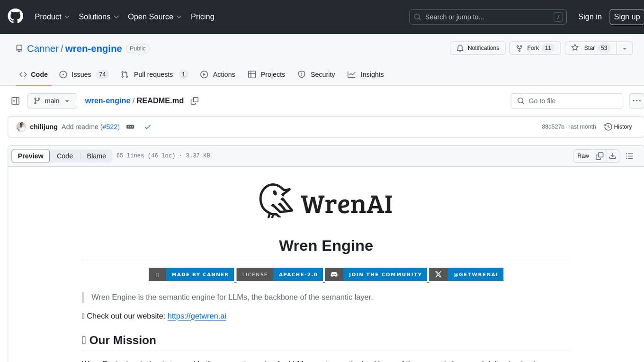Screen dimensions: 644x362
Task: Expand the Product menu
Action: tap(52, 17)
